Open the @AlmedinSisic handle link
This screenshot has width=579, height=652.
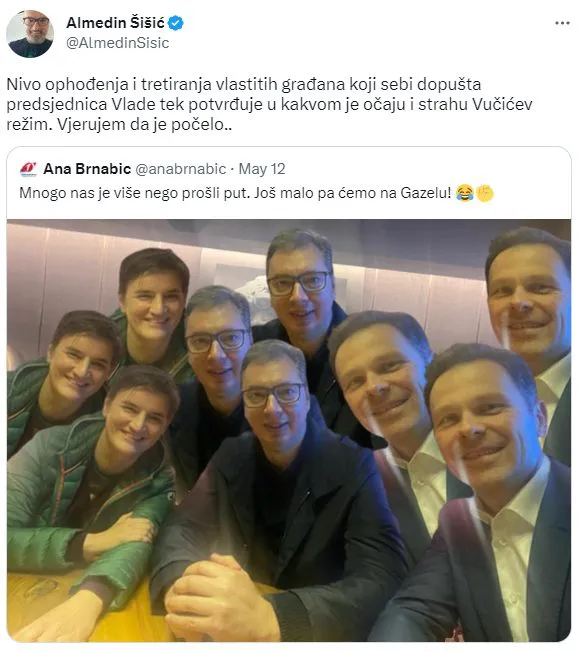pos(118,43)
